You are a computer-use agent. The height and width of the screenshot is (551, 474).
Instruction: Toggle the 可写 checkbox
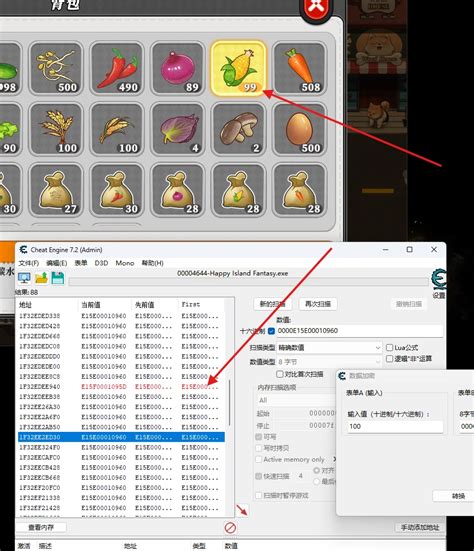pos(259,437)
